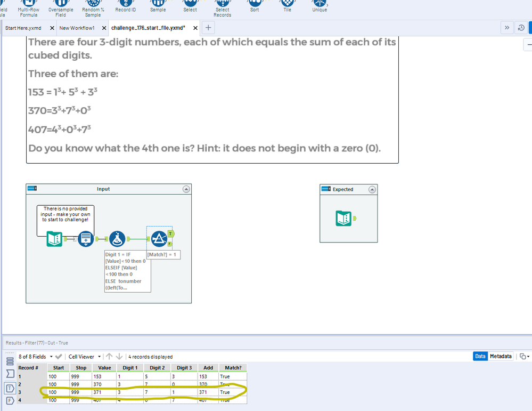Open workflow version history
532x411 pixels.
click(521, 28)
